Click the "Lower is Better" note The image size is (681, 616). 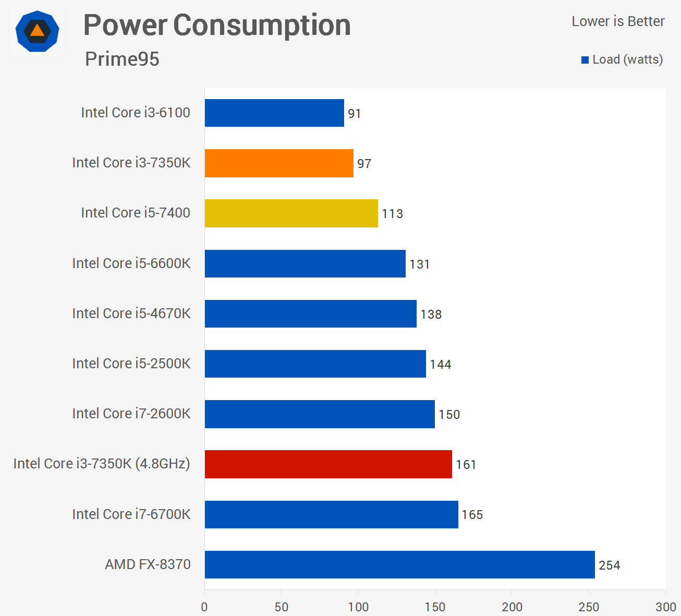[618, 21]
